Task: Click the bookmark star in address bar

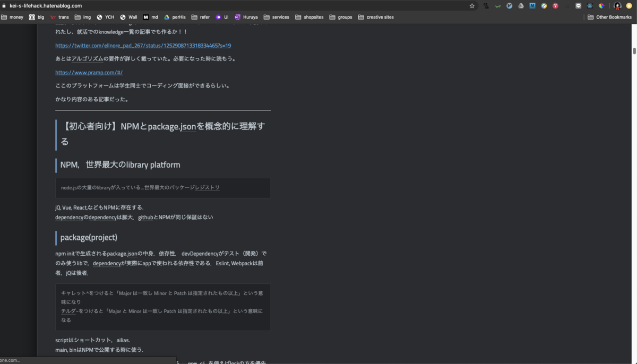Action: click(x=472, y=6)
